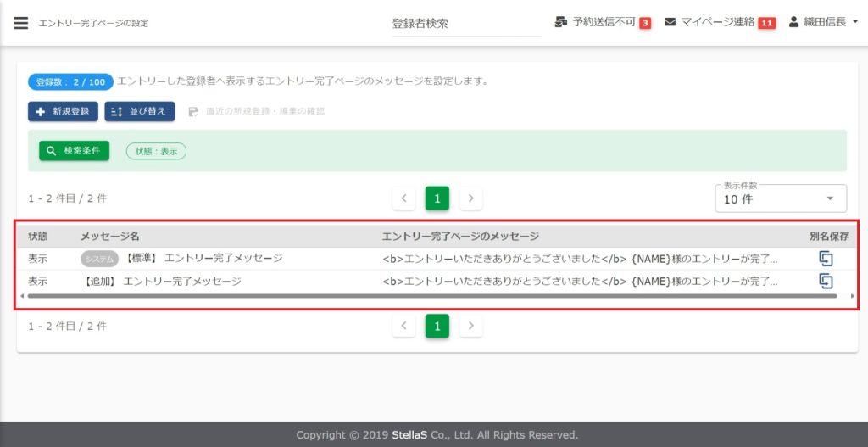Open 検索条件 search conditions
868x447 pixels.
(75, 150)
